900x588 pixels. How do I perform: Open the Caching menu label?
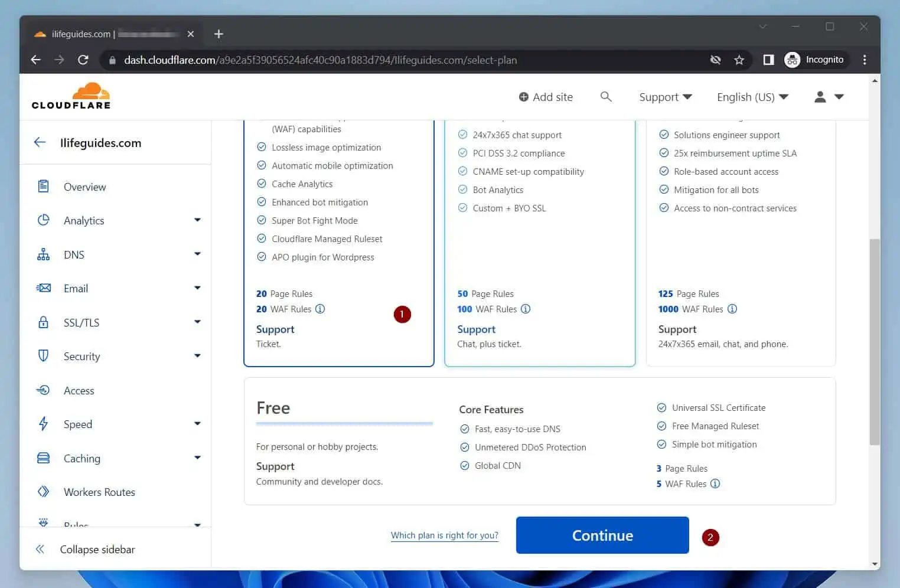(x=82, y=458)
